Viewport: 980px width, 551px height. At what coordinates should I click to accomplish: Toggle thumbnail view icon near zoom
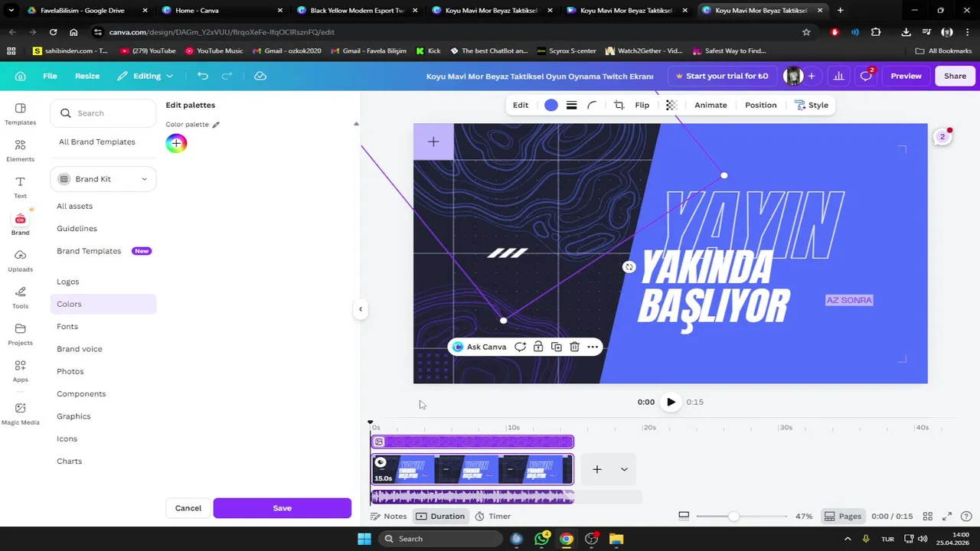click(684, 517)
